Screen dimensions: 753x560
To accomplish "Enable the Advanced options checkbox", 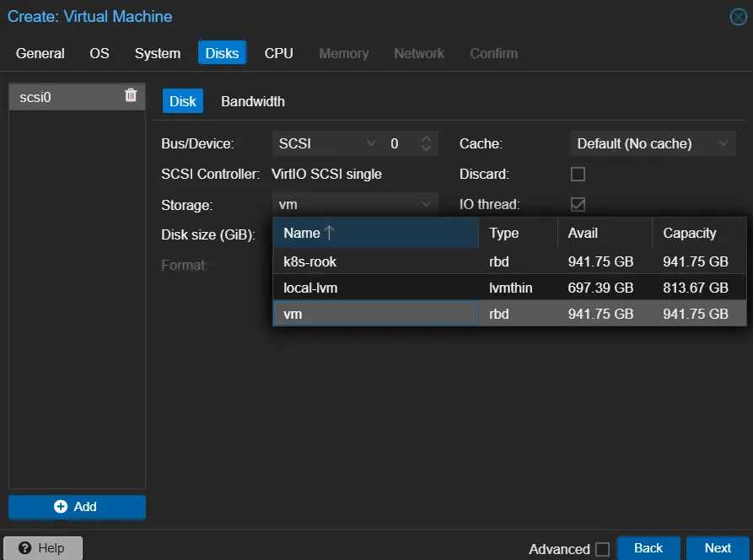I will click(x=602, y=549).
